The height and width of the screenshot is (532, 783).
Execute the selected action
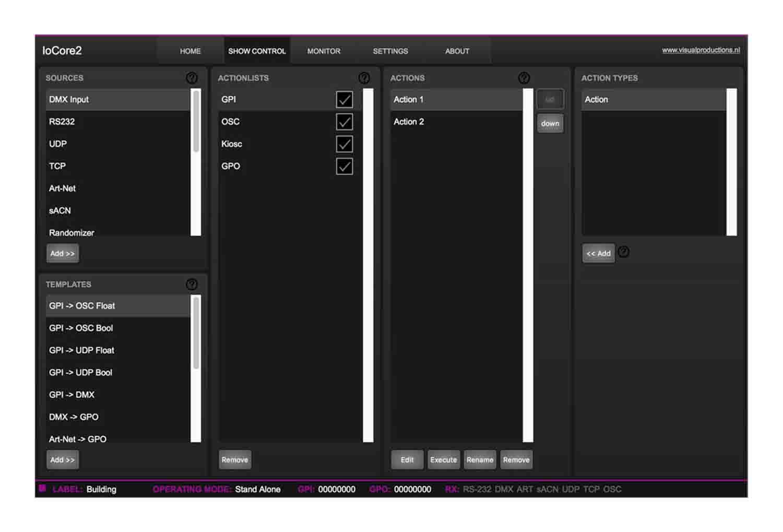click(444, 460)
